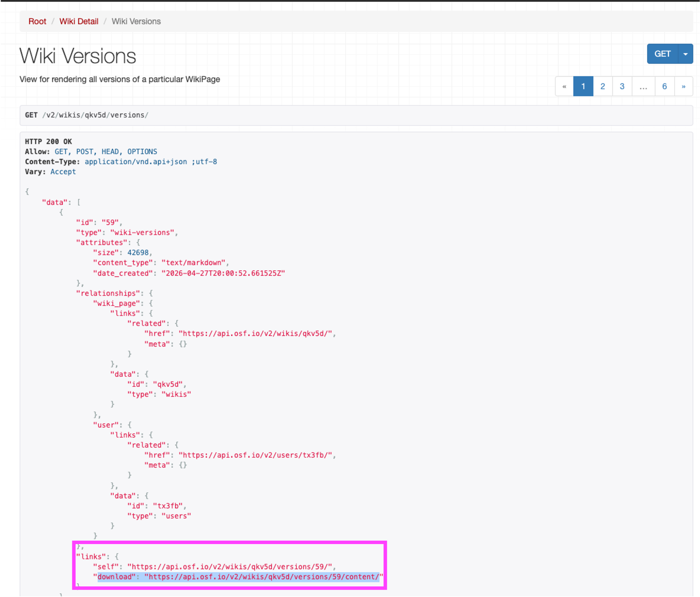Click the size value 42698
The image size is (700, 597).
pos(138,253)
